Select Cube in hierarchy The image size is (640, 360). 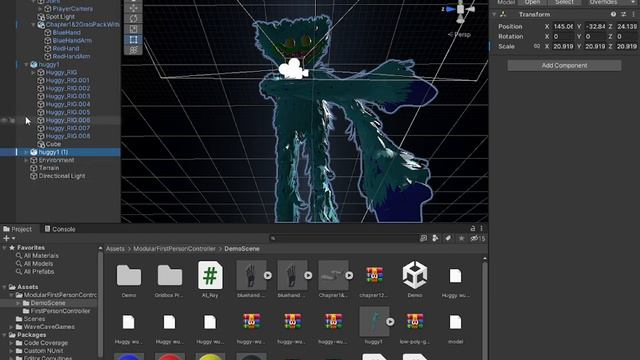point(53,144)
